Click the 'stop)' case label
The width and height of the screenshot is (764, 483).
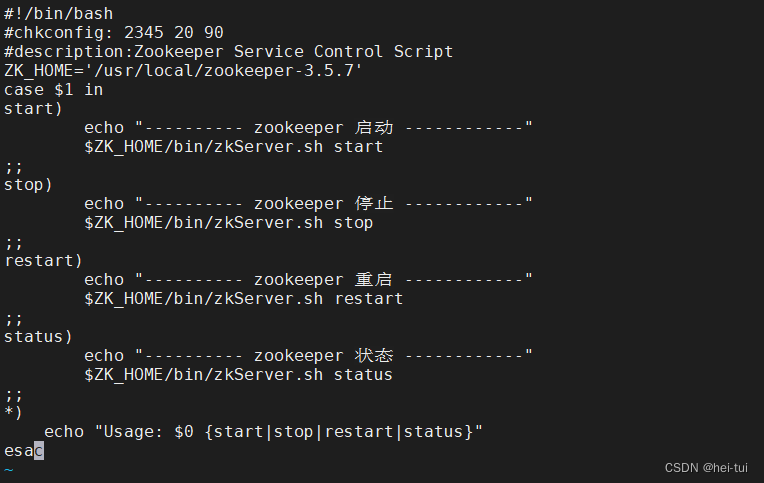click(x=28, y=185)
